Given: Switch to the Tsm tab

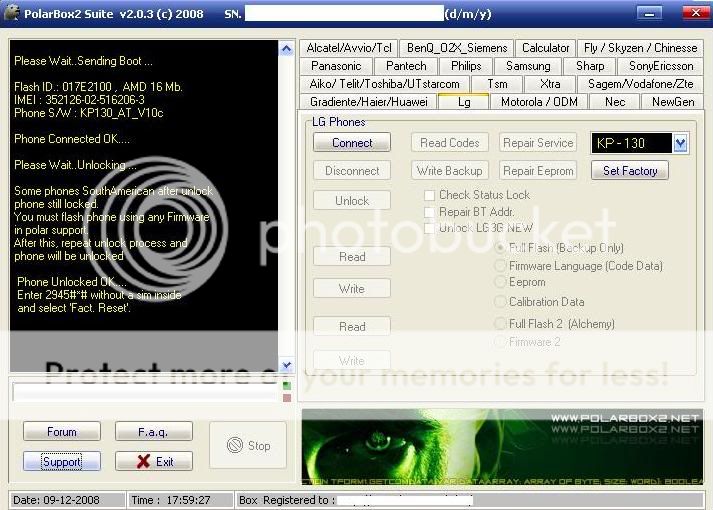Looking at the screenshot, I should [497, 84].
